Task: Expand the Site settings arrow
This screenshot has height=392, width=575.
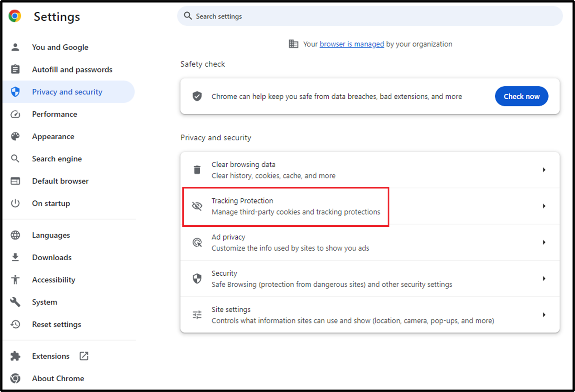Action: pos(544,315)
